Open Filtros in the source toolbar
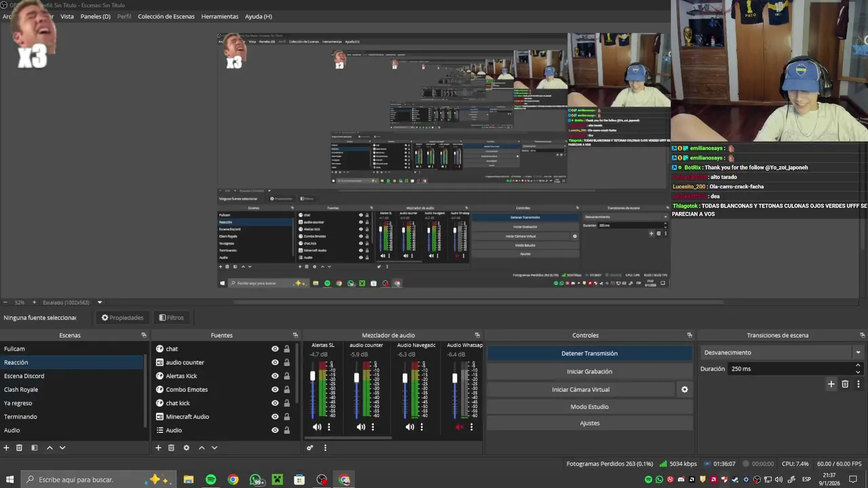The image size is (868, 488). click(x=171, y=317)
